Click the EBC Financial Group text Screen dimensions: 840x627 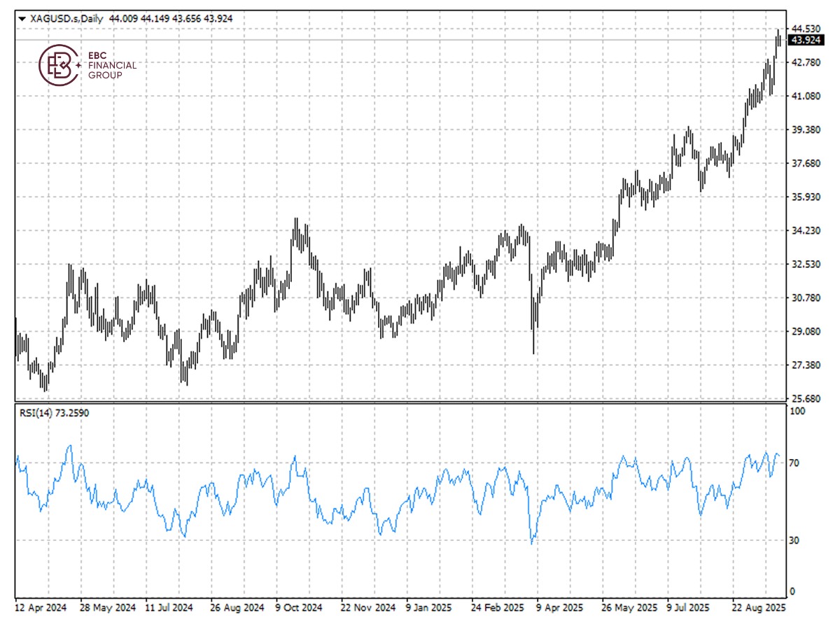[112, 65]
